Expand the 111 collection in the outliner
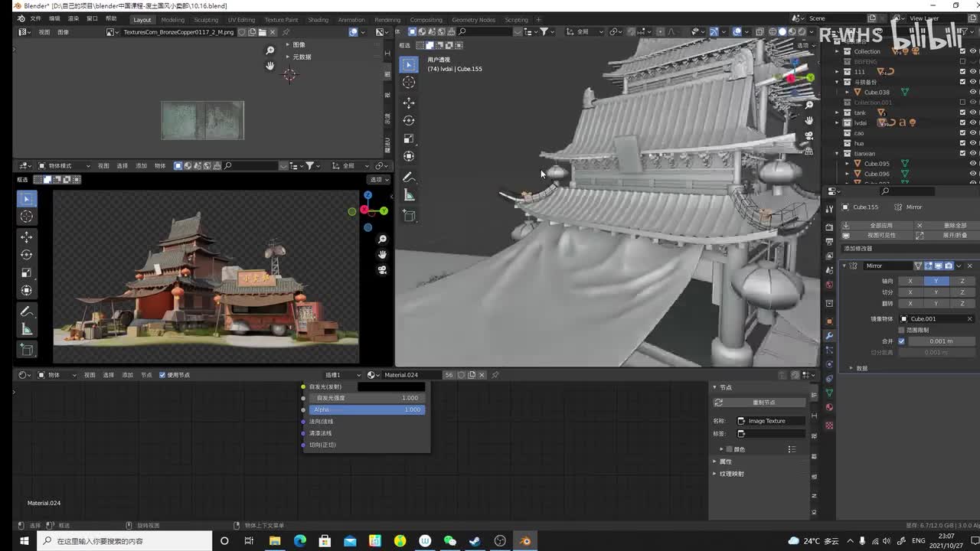Image resolution: width=980 pixels, height=551 pixels. (838, 72)
